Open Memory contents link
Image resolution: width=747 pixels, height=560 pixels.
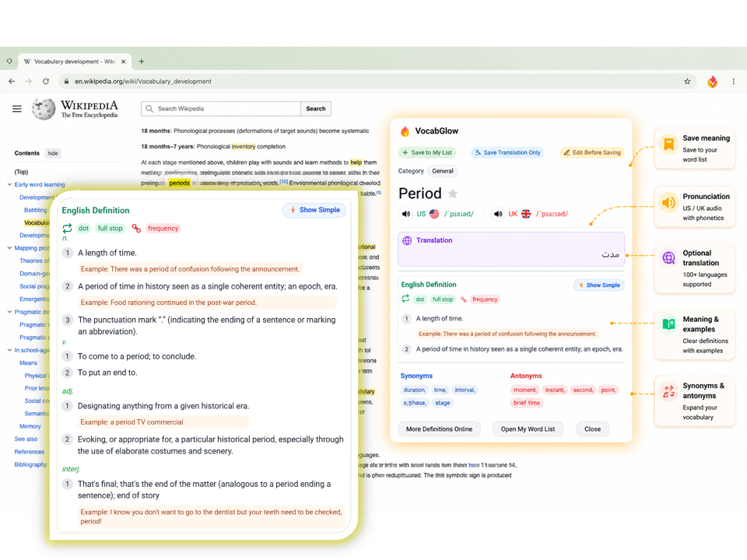coord(30,426)
